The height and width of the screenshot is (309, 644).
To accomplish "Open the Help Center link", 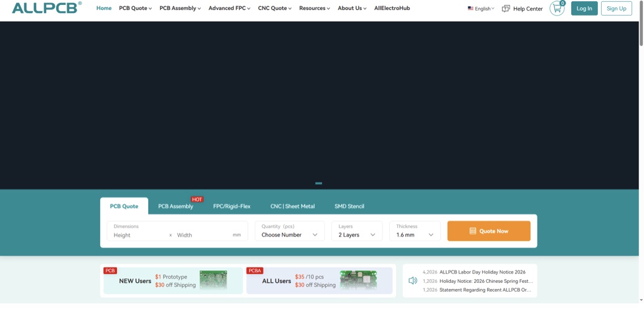I will (x=528, y=9).
